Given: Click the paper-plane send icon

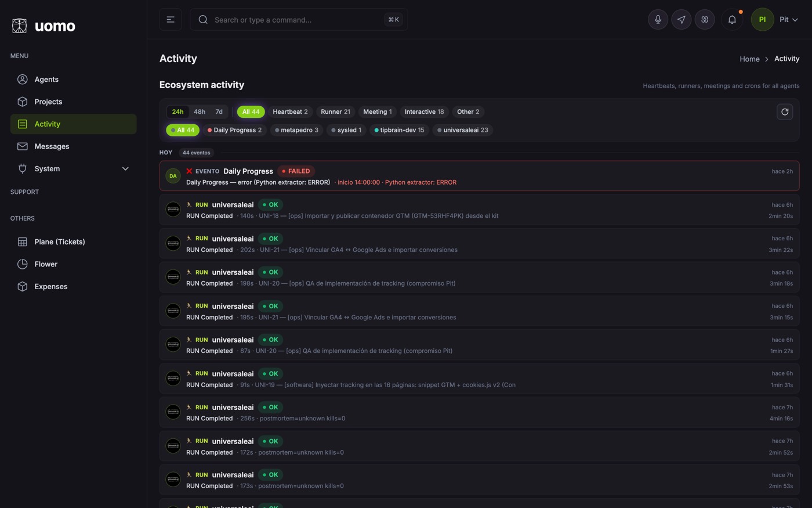Looking at the screenshot, I should (681, 20).
